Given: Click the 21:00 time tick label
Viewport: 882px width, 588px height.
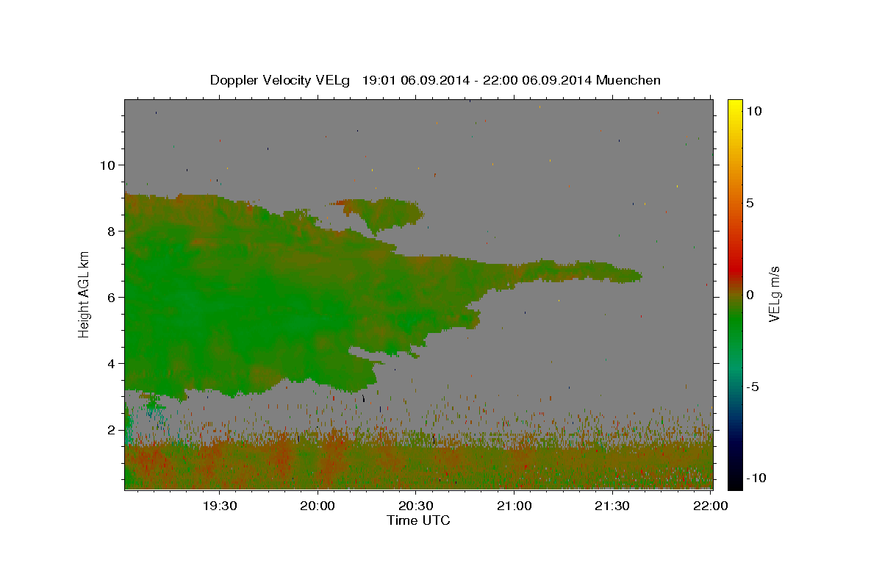Looking at the screenshot, I should pos(514,506).
